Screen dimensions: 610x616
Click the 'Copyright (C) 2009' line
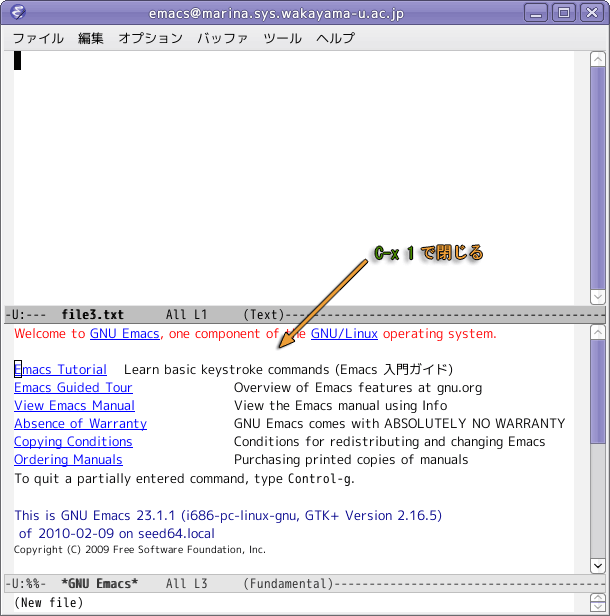(140, 550)
